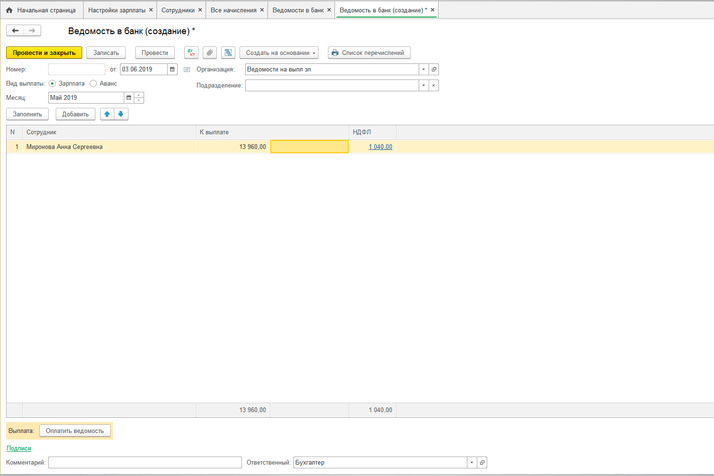
Task: Clear the Подразделение field with X
Action: [x=434, y=86]
